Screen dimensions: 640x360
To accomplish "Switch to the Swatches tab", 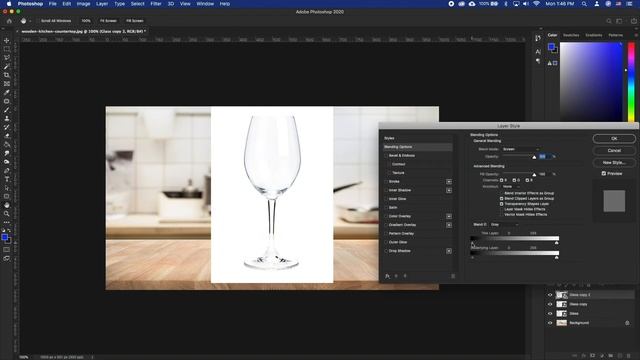I will [571, 35].
